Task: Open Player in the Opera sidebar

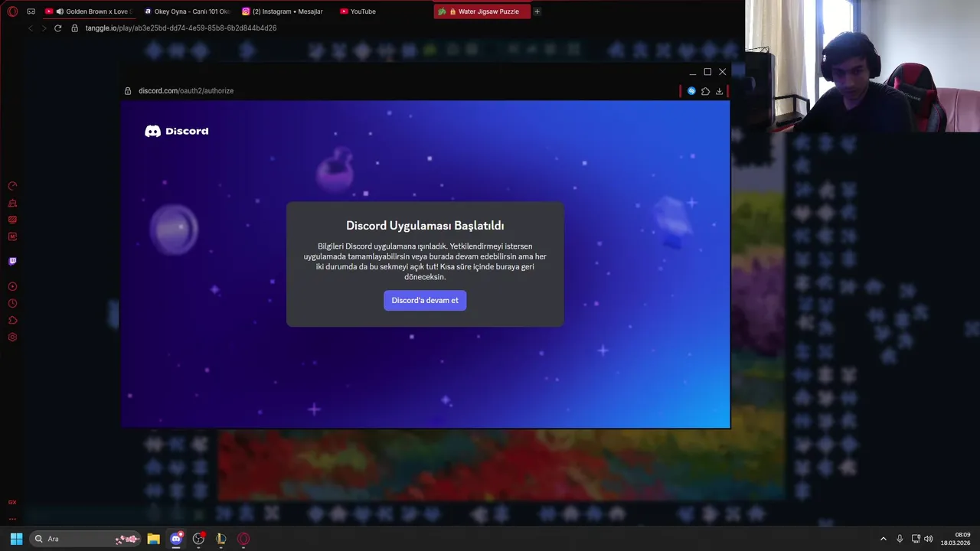Action: [x=12, y=286]
